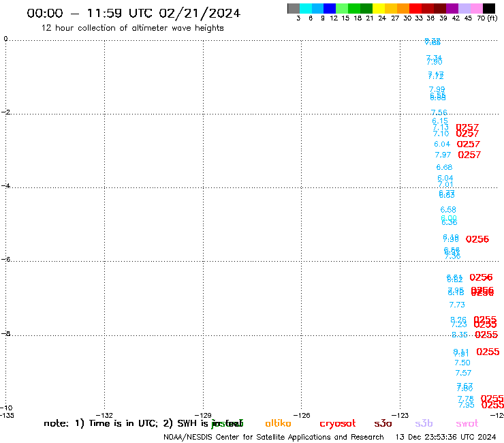Click the '-2' latitude axis label
Screen dimensions: 504x443
point(5,112)
